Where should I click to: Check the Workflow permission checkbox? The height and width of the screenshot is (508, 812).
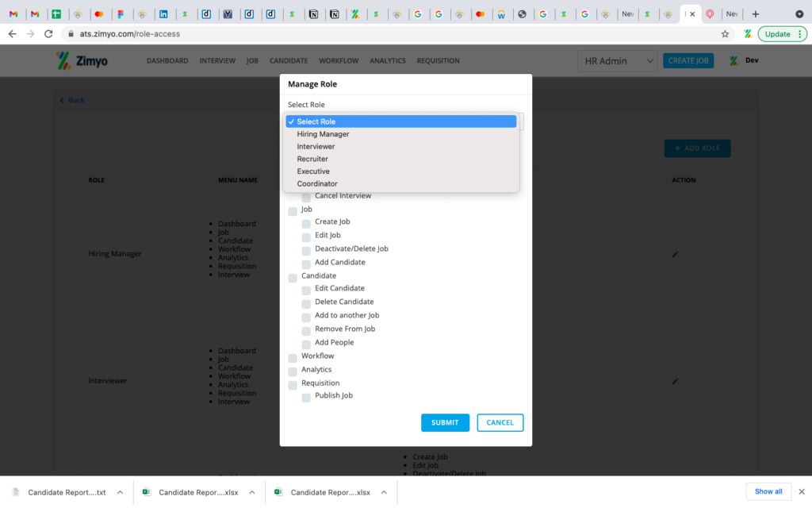click(293, 358)
